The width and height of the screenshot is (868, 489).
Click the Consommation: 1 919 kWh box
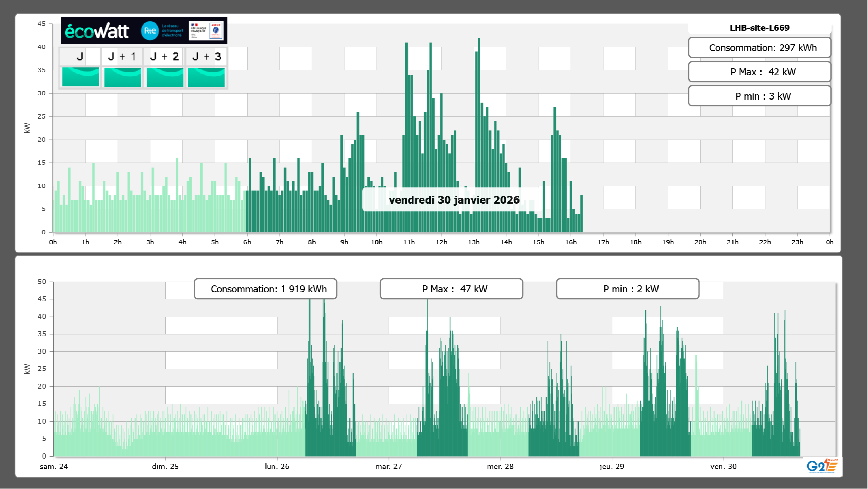[265, 289]
